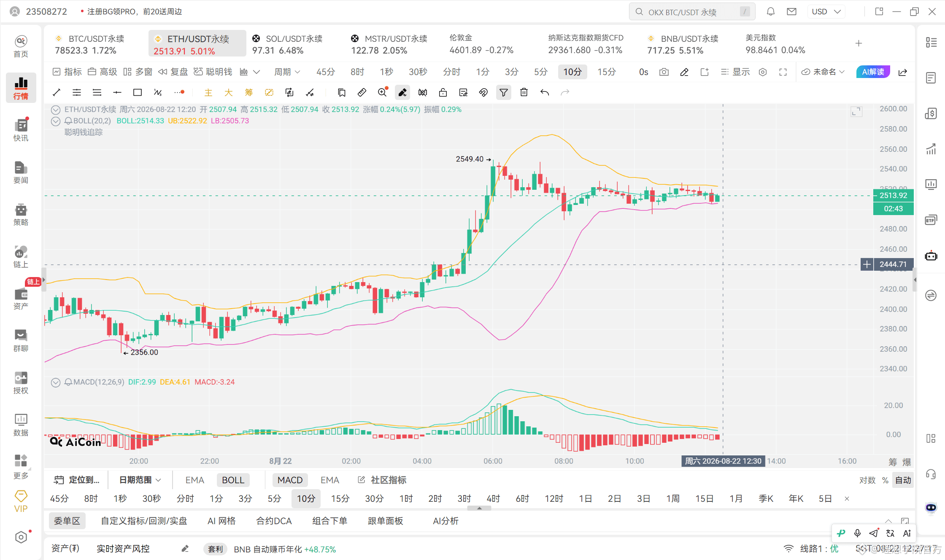The height and width of the screenshot is (560, 945).
Task: Select the rectangle drawing tool
Action: pos(137,92)
